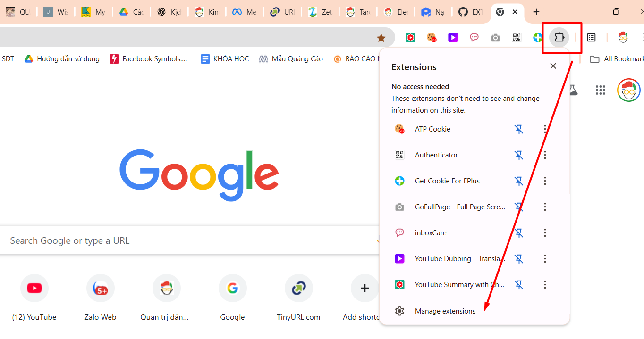
Task: Click the YouTube Dubbing purple toolbar icon
Action: tap(453, 38)
